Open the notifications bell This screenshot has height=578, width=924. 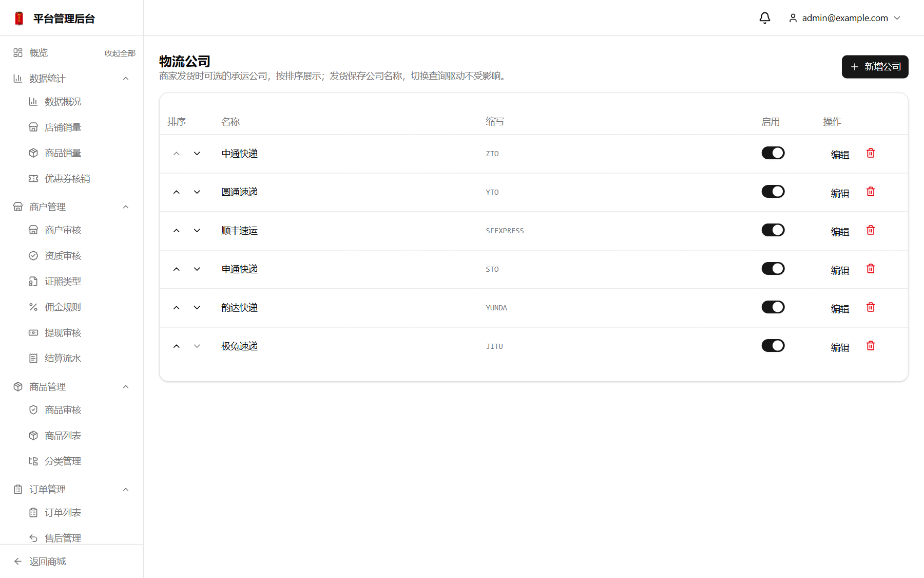[764, 18]
